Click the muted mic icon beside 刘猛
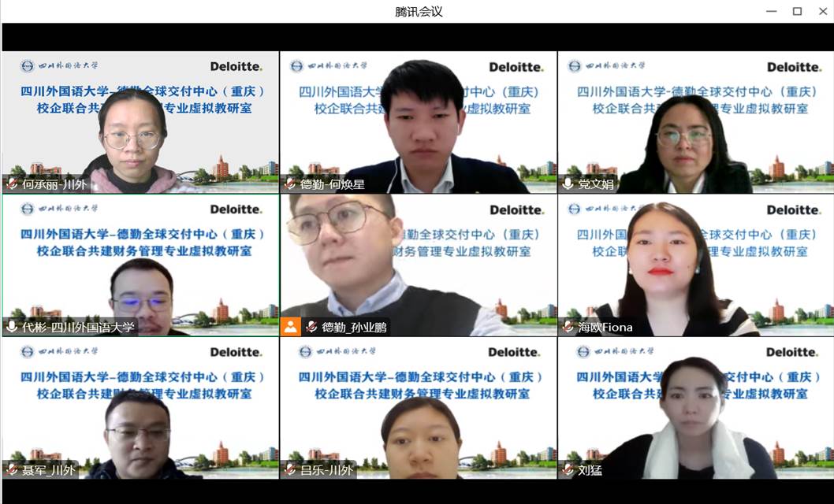This screenshot has width=834, height=504. tap(568, 469)
